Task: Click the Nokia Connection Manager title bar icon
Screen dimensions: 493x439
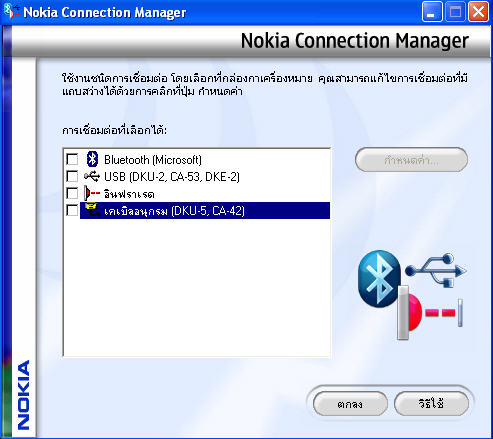Action: point(11,11)
